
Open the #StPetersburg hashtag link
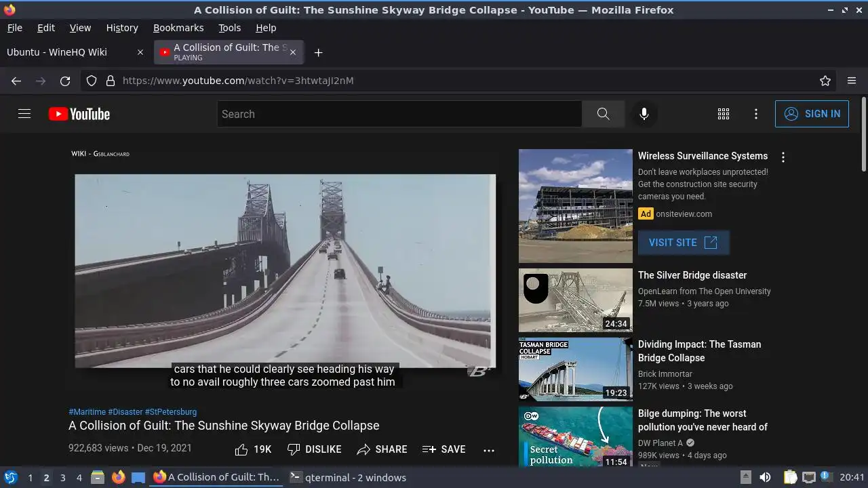[171, 411]
